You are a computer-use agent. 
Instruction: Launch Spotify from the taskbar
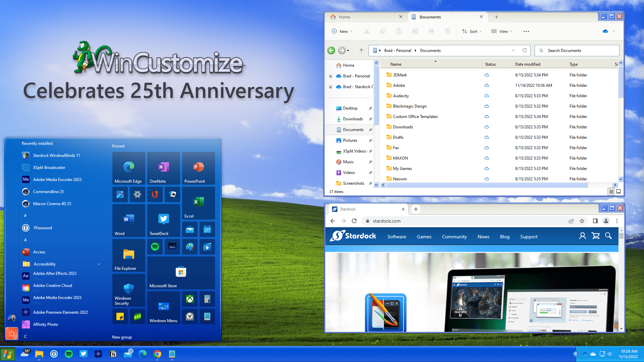tap(69, 354)
